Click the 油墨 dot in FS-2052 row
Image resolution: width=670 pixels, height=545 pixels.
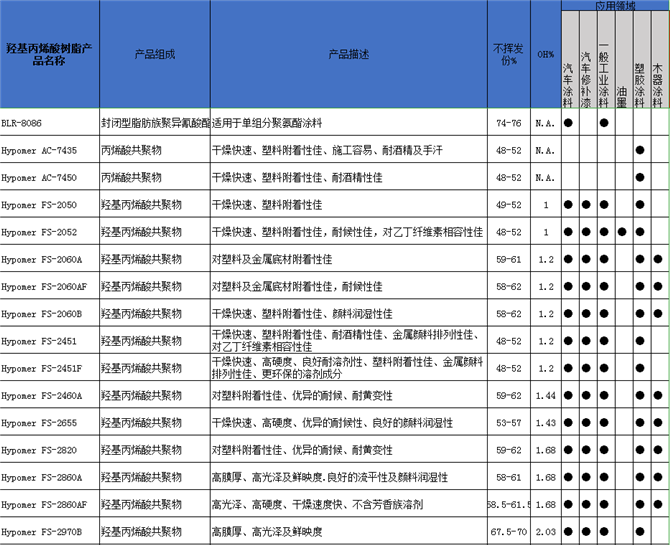coord(622,232)
